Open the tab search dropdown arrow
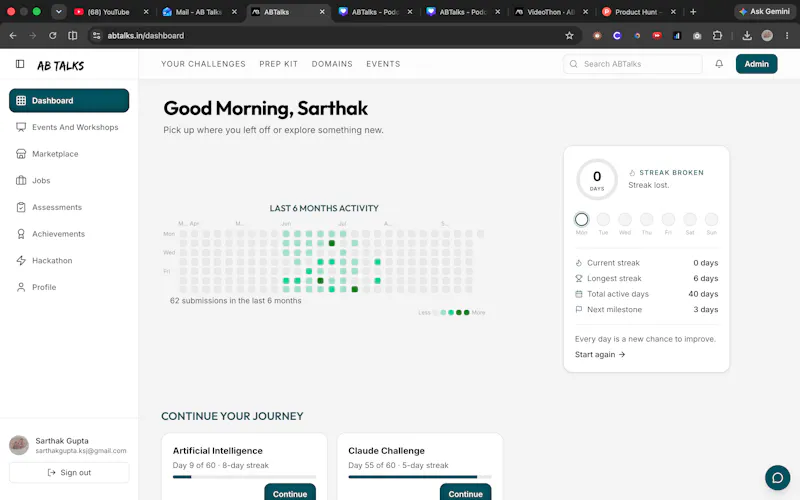 (x=59, y=12)
